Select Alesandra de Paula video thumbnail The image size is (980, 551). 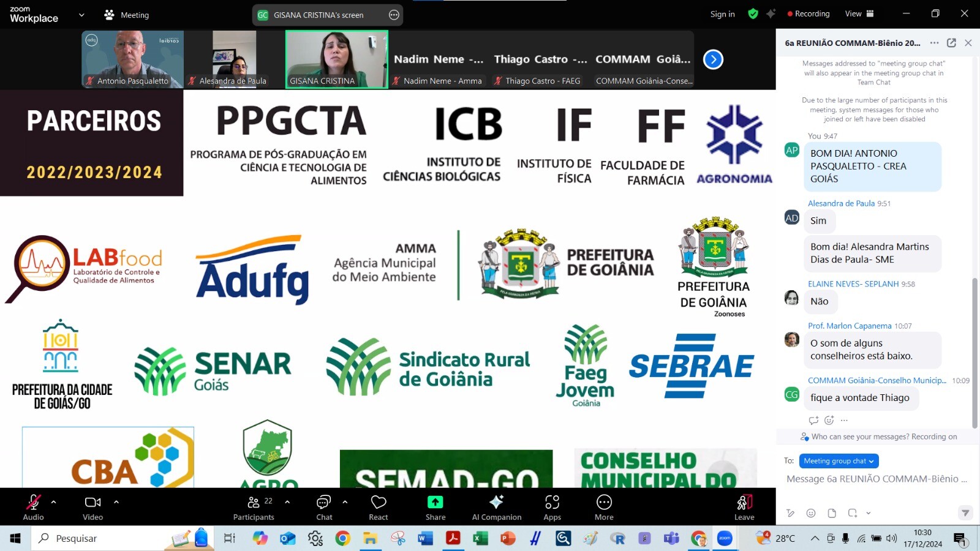pyautogui.click(x=234, y=59)
